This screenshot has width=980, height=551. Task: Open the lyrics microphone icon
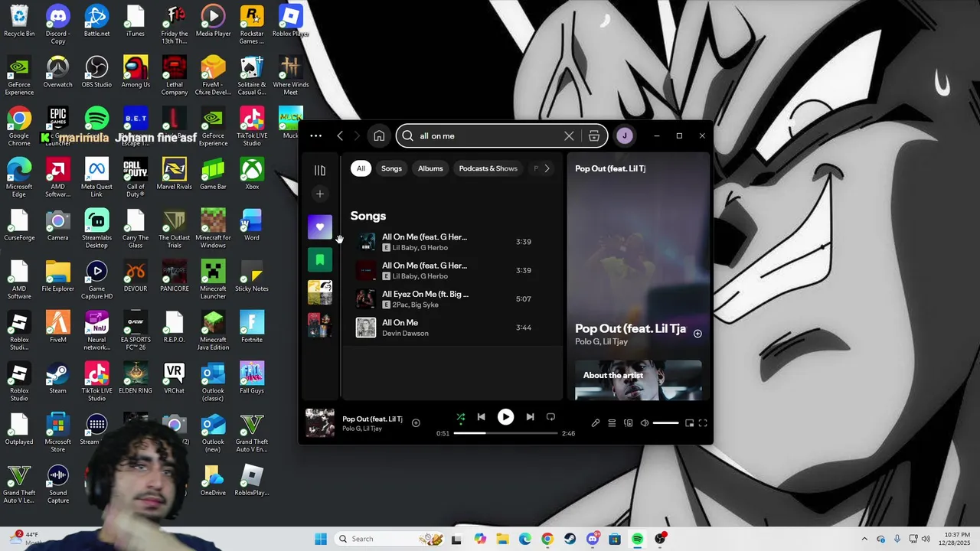[x=596, y=423]
